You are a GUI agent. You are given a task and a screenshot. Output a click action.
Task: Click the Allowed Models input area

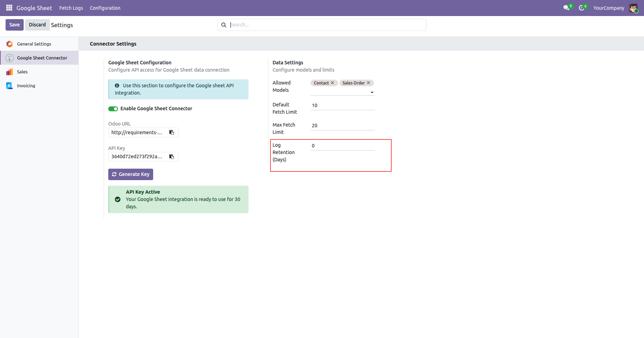point(340,92)
